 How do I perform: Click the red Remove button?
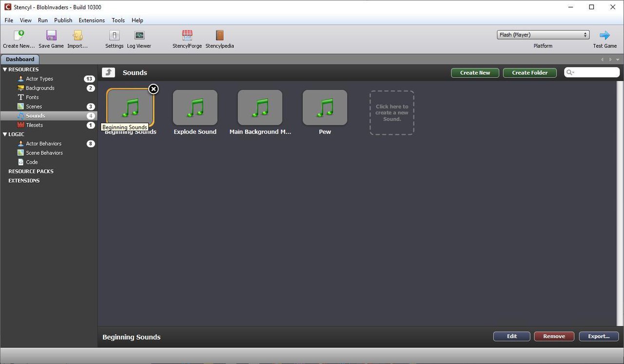(554, 336)
